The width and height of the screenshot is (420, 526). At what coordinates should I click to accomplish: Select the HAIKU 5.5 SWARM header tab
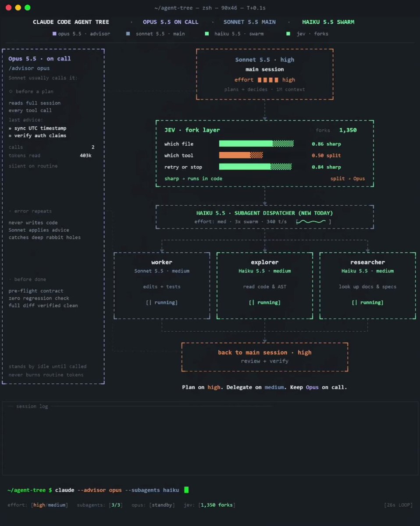(328, 22)
